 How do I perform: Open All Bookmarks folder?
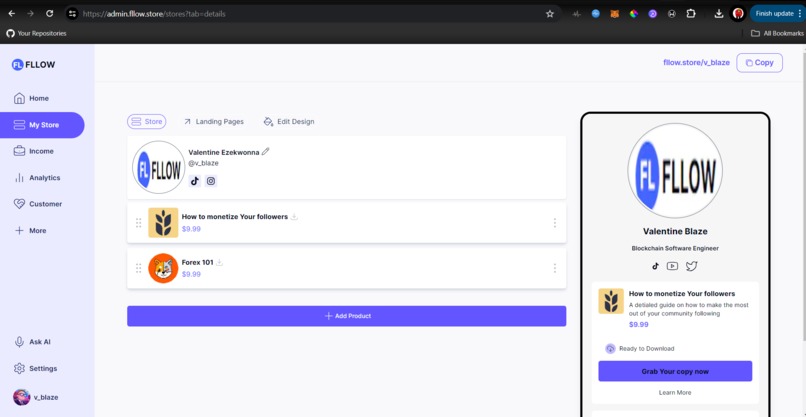777,33
